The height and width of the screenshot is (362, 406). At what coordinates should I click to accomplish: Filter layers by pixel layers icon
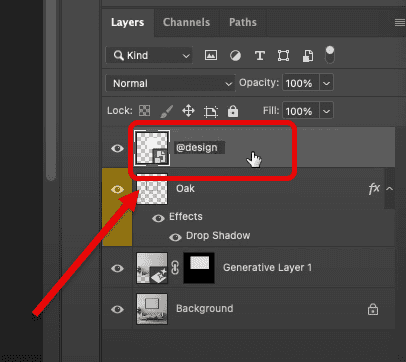pos(211,55)
